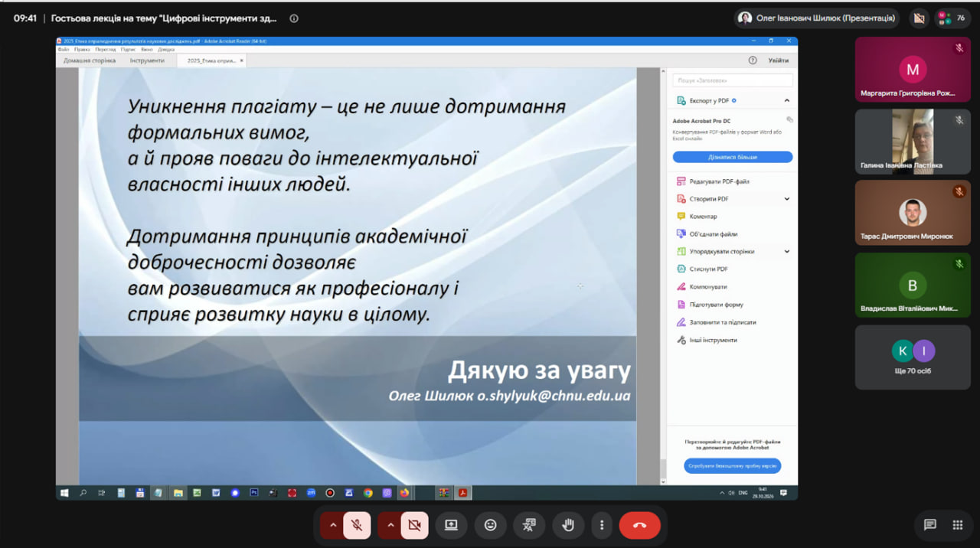
Task: Open video settings arrow beside camera
Action: [x=390, y=525]
